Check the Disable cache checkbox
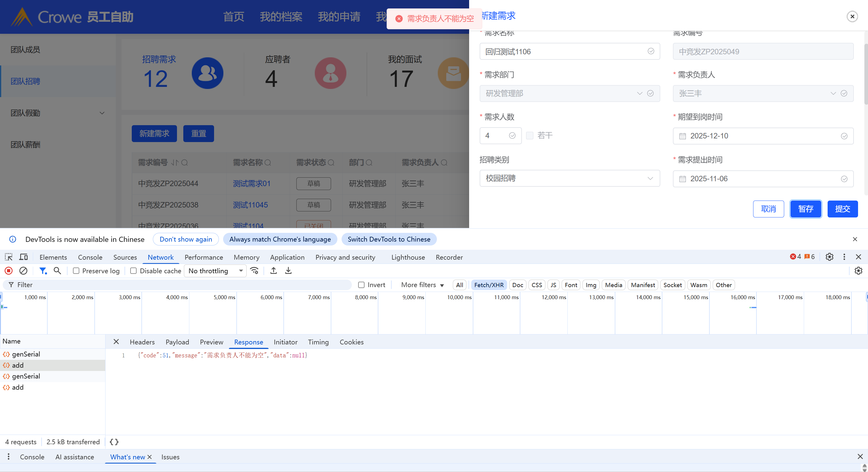Image resolution: width=868 pixels, height=472 pixels. pos(134,271)
